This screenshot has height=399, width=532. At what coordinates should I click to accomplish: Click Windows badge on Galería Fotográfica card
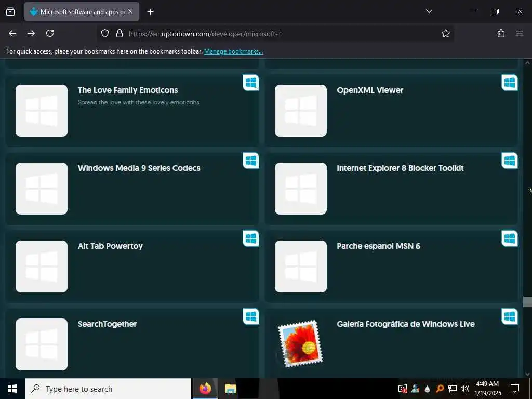click(x=510, y=316)
